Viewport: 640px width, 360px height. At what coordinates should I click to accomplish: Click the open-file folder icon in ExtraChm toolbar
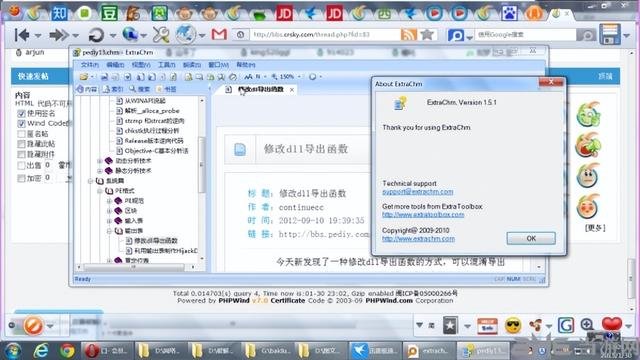pyautogui.click(x=84, y=77)
